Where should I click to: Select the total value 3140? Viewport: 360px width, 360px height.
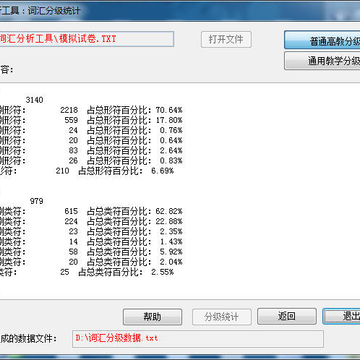pyautogui.click(x=34, y=100)
